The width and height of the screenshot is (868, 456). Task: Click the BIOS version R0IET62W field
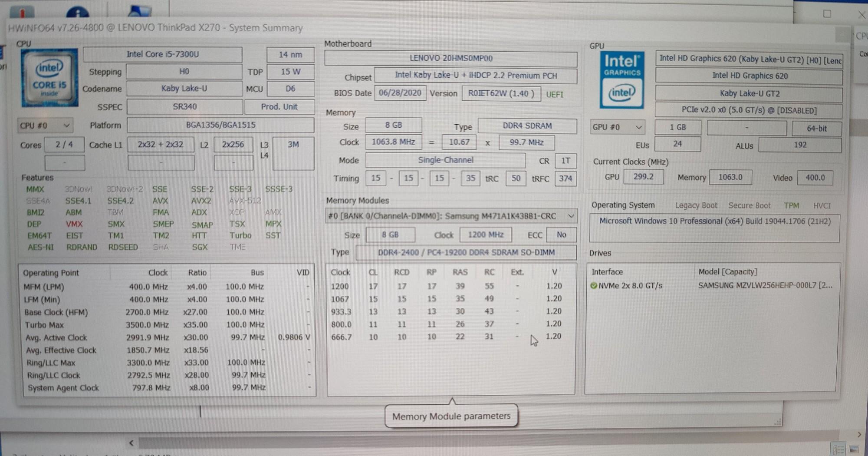[x=501, y=94]
